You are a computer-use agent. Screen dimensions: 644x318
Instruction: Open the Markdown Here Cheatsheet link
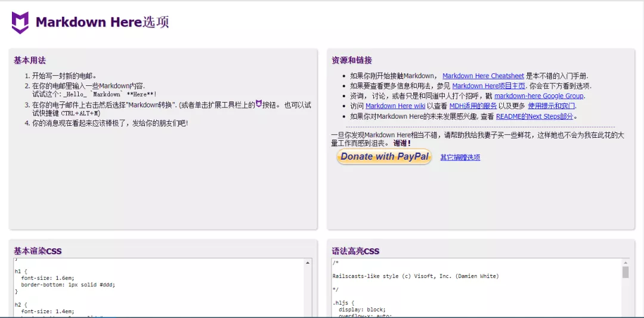(x=483, y=76)
